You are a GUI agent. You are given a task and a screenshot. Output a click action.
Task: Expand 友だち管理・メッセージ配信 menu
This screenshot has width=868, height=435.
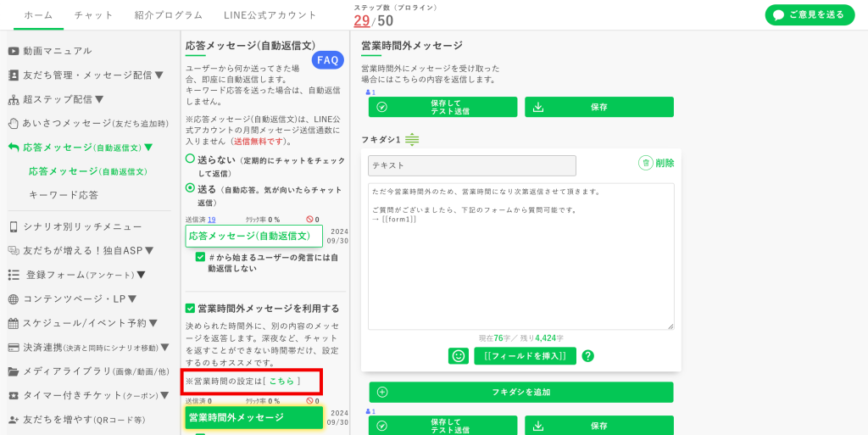pos(159,75)
